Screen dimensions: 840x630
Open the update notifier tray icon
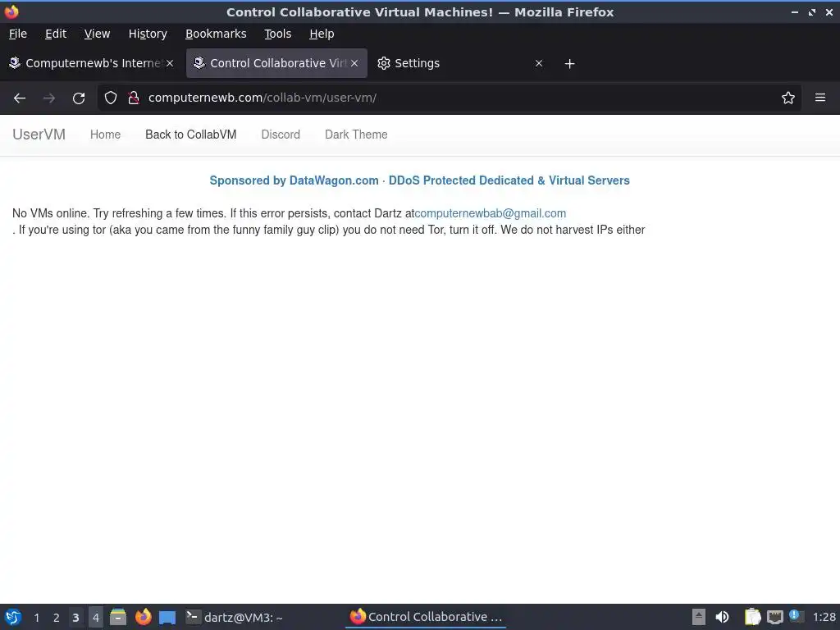797,616
